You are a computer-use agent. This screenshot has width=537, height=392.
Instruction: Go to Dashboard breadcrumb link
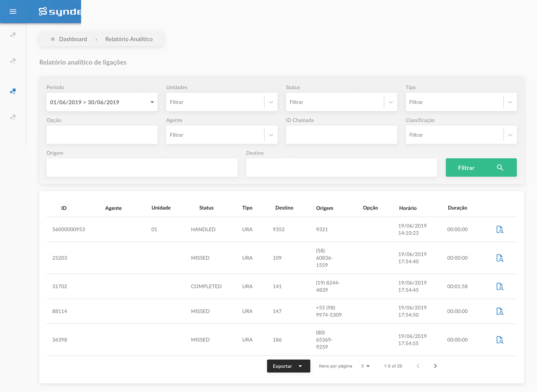[x=73, y=39]
